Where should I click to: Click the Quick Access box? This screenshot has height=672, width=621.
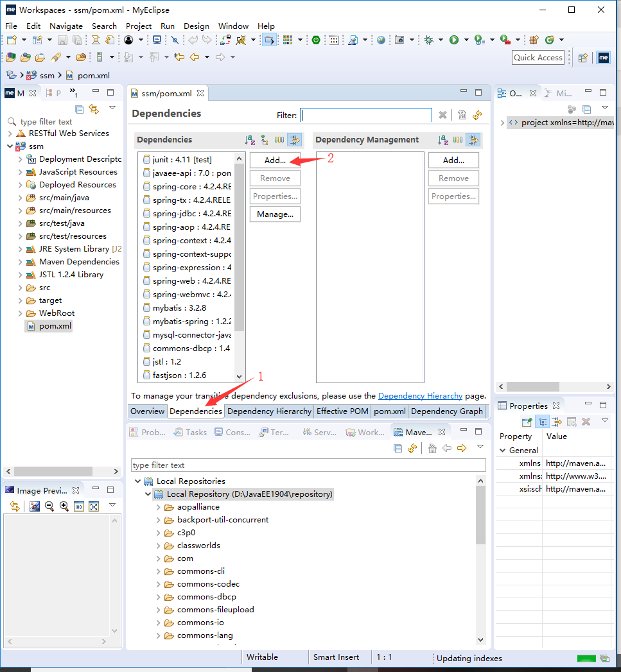point(538,57)
